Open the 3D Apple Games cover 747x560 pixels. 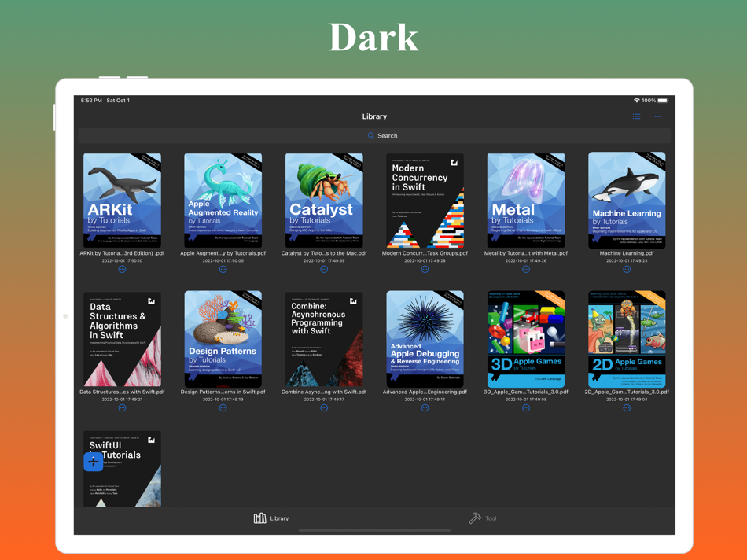[x=526, y=339]
